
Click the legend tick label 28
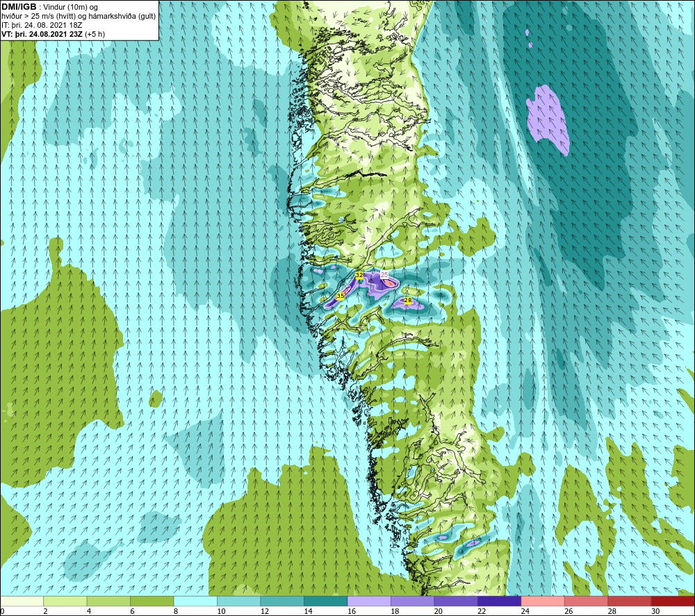tap(612, 611)
